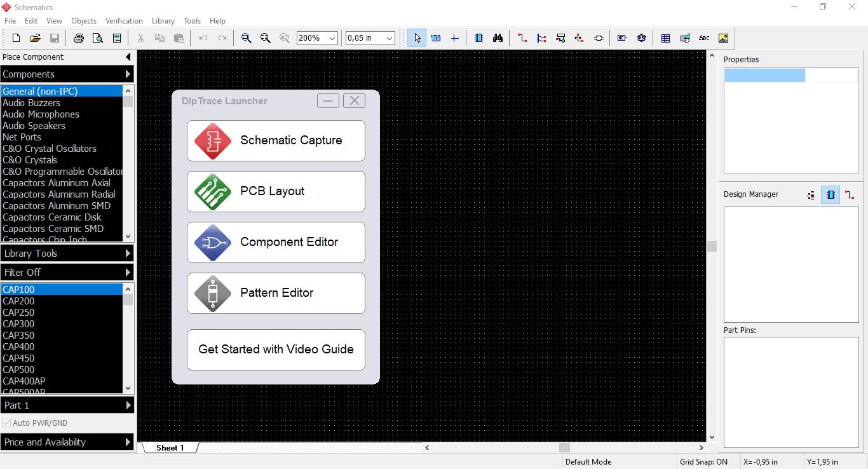Show component list in Design Manager
This screenshot has width=868, height=469.
click(x=831, y=195)
